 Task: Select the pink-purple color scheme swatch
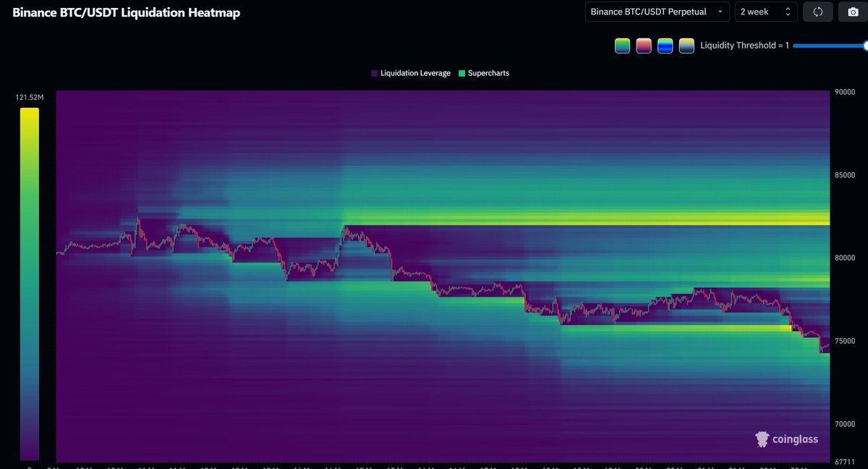pos(644,46)
